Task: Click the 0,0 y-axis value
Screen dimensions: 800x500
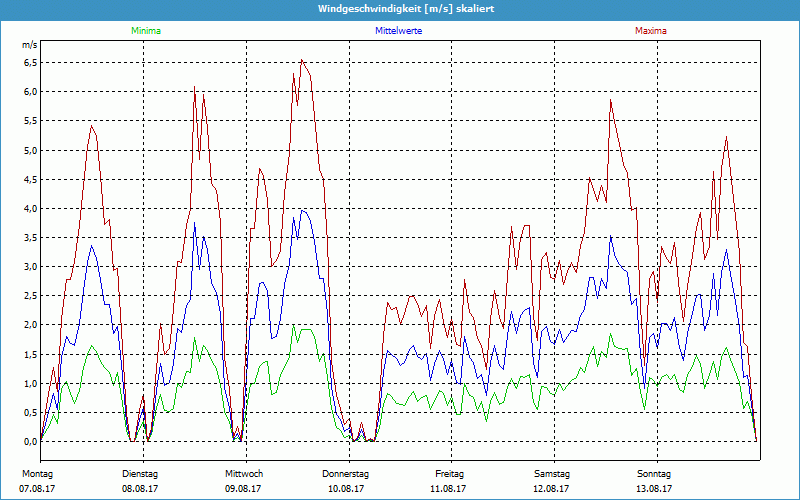Action: click(x=30, y=442)
